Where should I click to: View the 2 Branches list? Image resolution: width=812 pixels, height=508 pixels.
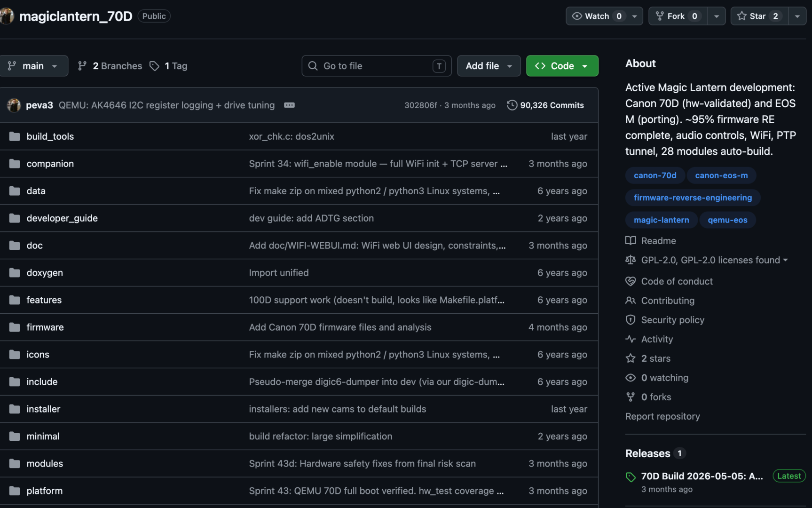coord(110,66)
